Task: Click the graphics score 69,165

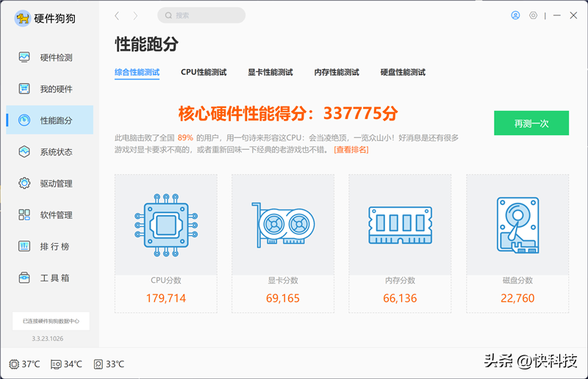Action: click(283, 298)
